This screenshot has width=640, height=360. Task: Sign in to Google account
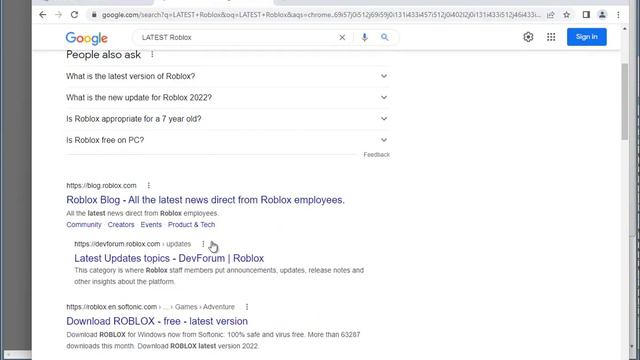[x=587, y=37]
